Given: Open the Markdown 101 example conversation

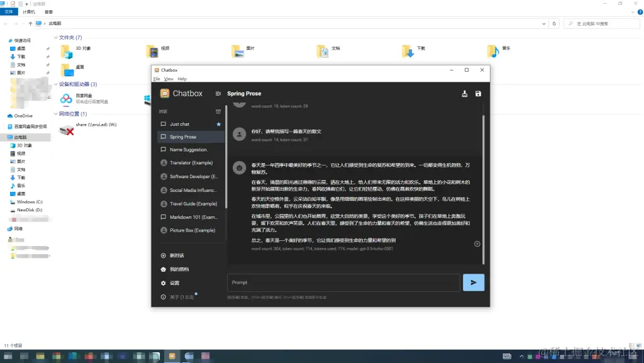Looking at the screenshot, I should [x=191, y=217].
